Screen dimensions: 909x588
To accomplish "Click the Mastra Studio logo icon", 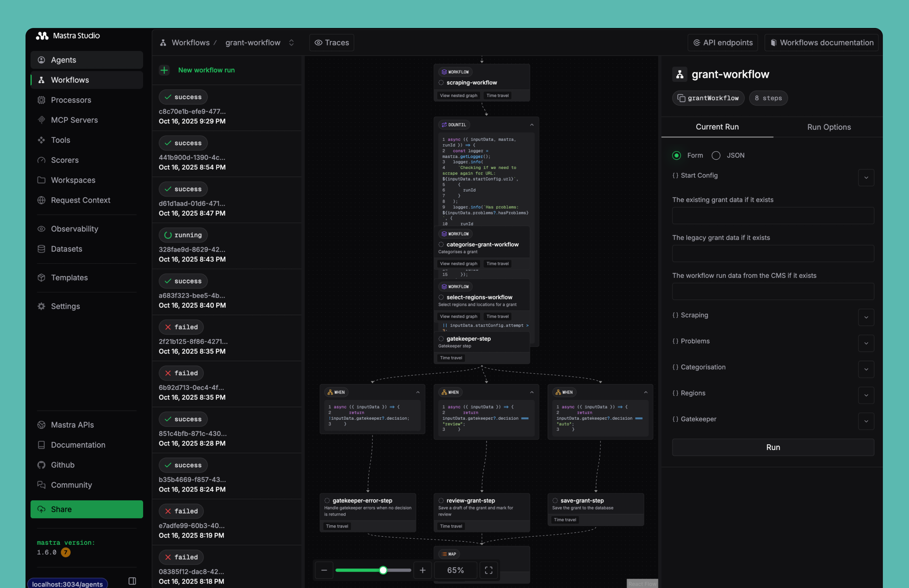I will tap(42, 35).
